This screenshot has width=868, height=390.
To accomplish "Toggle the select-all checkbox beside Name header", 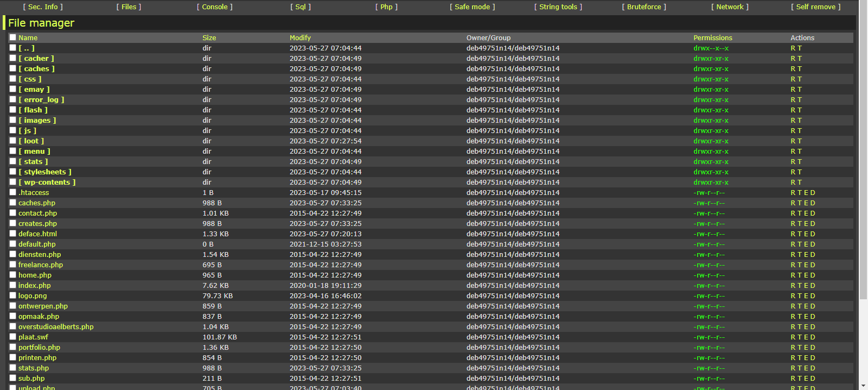I will pyautogui.click(x=12, y=37).
